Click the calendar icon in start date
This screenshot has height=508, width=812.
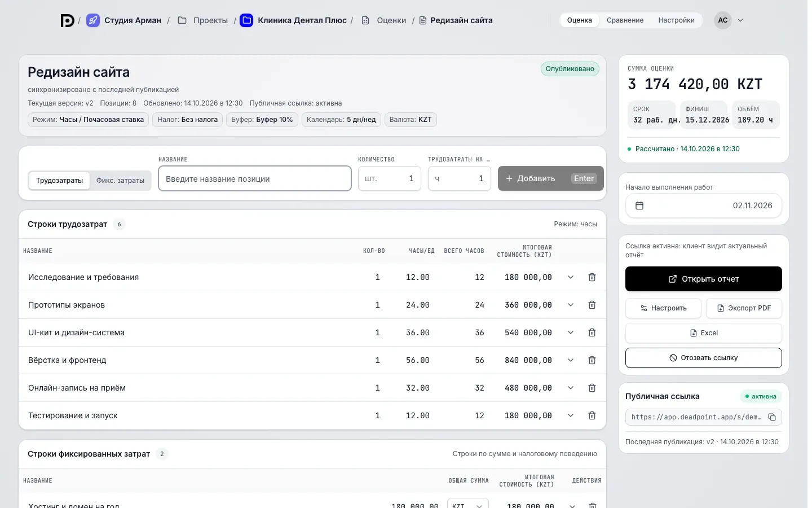click(x=639, y=205)
